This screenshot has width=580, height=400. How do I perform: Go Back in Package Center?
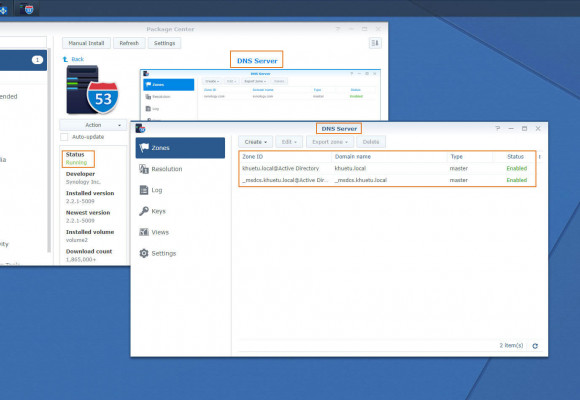tap(74, 59)
